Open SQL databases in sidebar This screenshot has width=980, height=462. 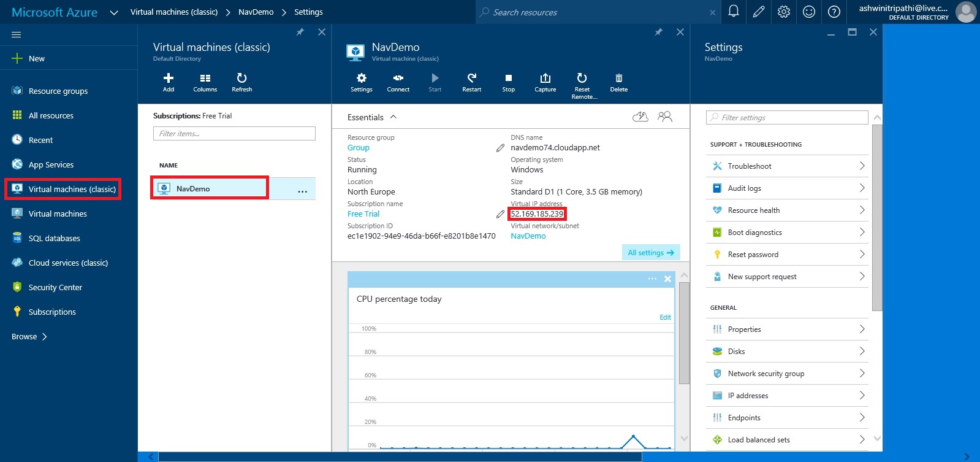(x=54, y=239)
